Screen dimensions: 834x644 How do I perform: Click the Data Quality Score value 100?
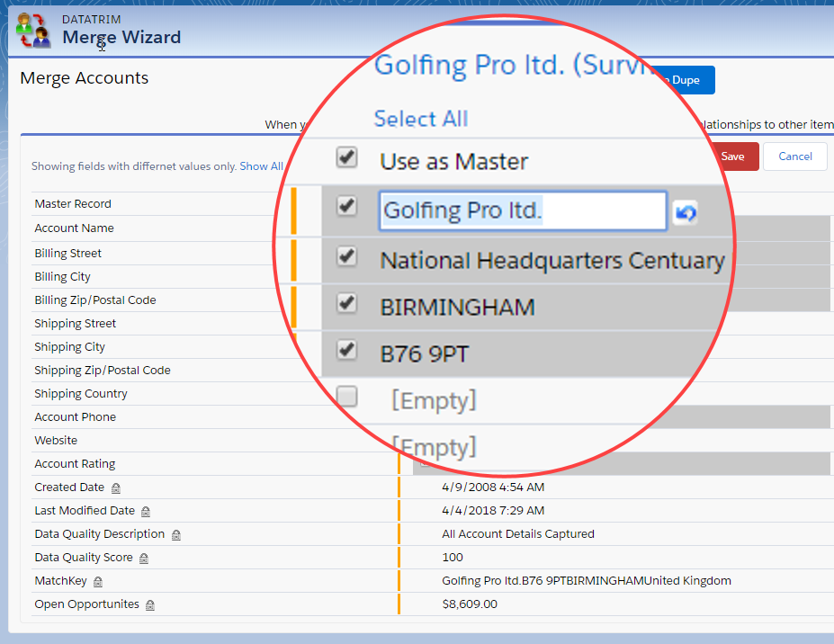click(453, 558)
